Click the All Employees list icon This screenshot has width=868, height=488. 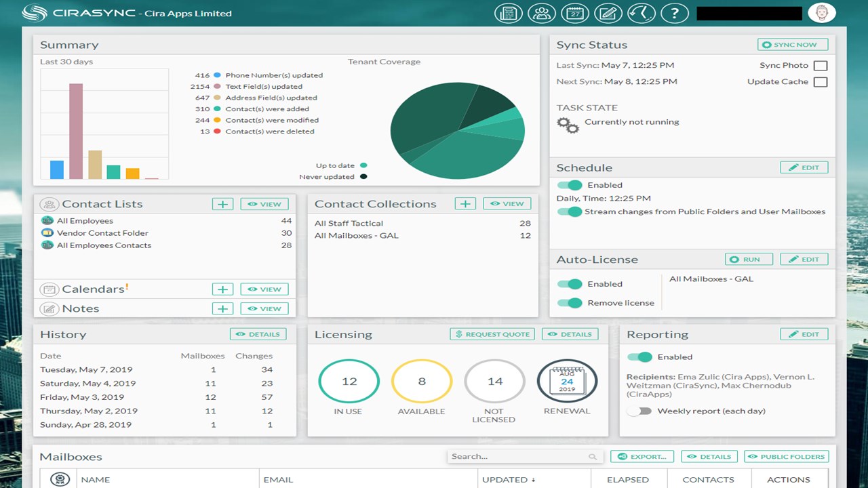point(47,221)
